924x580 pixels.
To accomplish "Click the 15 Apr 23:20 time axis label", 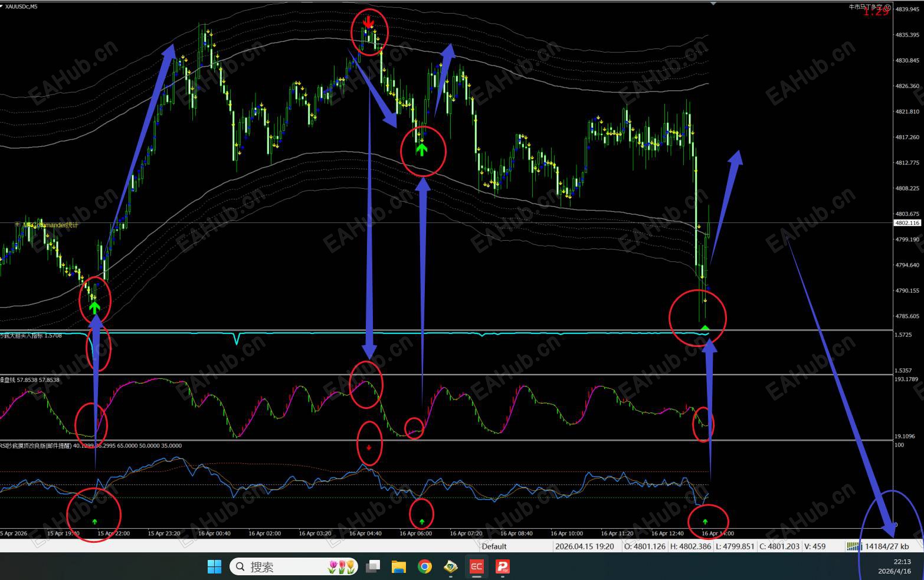I will (x=164, y=533).
